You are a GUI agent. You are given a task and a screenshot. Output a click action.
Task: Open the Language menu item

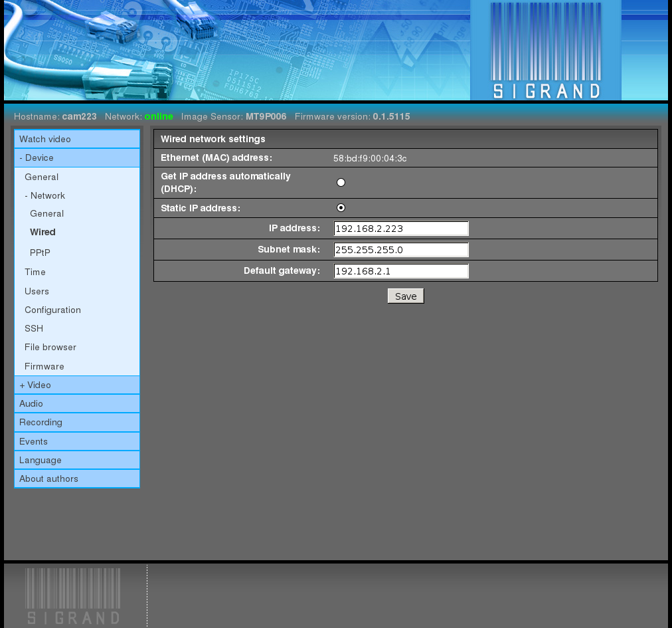click(x=41, y=461)
